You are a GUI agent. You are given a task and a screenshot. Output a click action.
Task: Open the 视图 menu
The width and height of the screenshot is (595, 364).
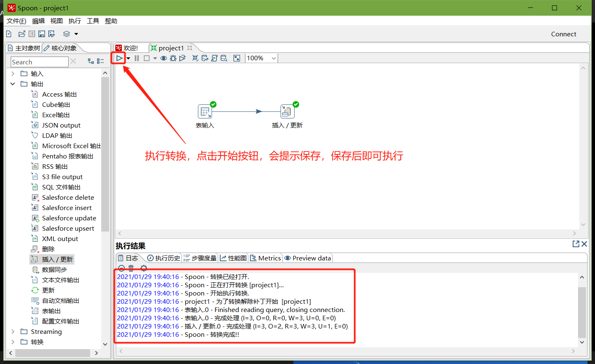click(57, 21)
